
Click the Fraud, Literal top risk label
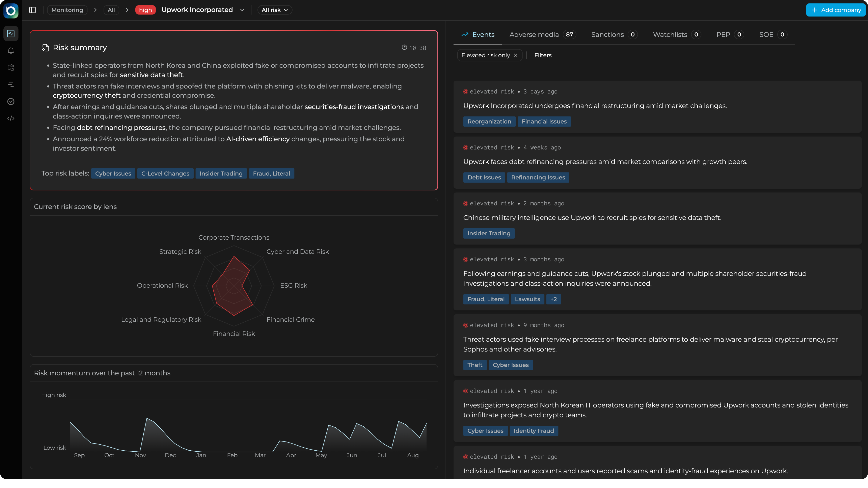[x=271, y=174]
